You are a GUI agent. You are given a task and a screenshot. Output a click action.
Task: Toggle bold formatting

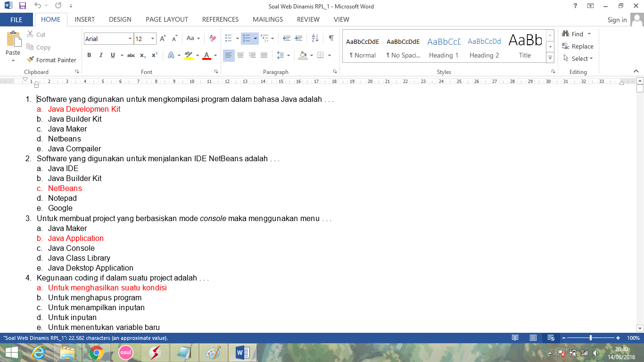click(89, 55)
